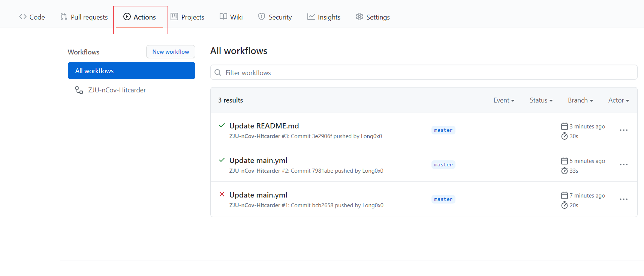The height and width of the screenshot is (276, 644).
Task: Open the failed Update main.yml run #1
Action: click(258, 195)
